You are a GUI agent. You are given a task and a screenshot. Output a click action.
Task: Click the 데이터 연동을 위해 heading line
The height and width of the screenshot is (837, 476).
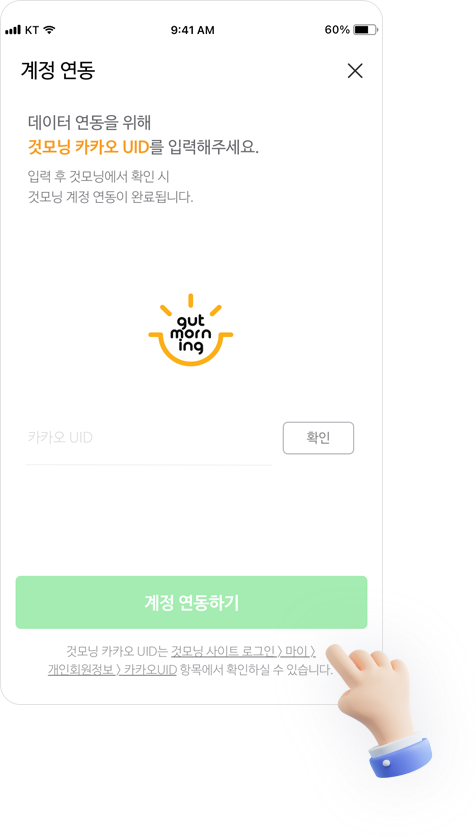pyautogui.click(x=90, y=123)
